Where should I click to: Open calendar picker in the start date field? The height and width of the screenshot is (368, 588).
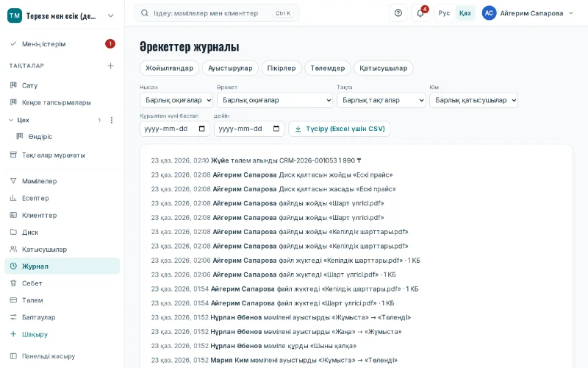[201, 128]
